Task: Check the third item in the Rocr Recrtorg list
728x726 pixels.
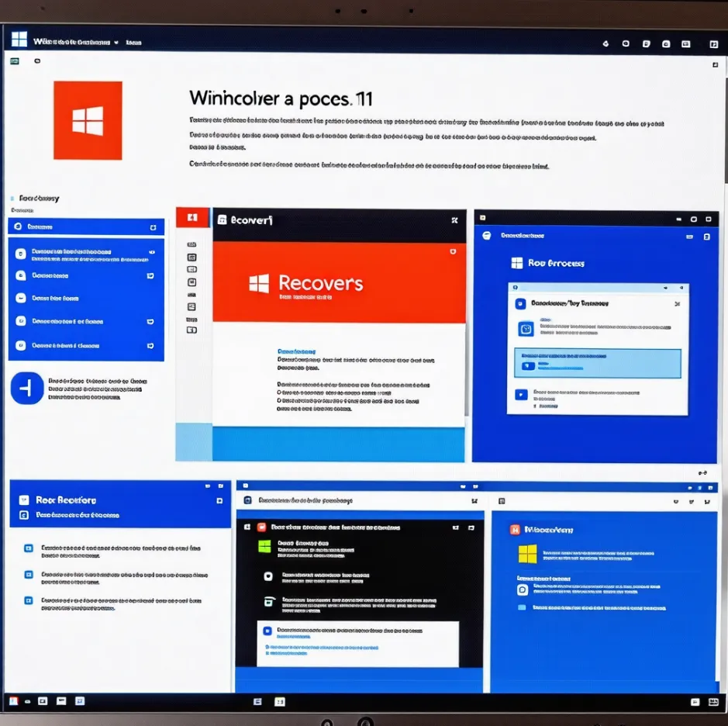Action: point(29,600)
